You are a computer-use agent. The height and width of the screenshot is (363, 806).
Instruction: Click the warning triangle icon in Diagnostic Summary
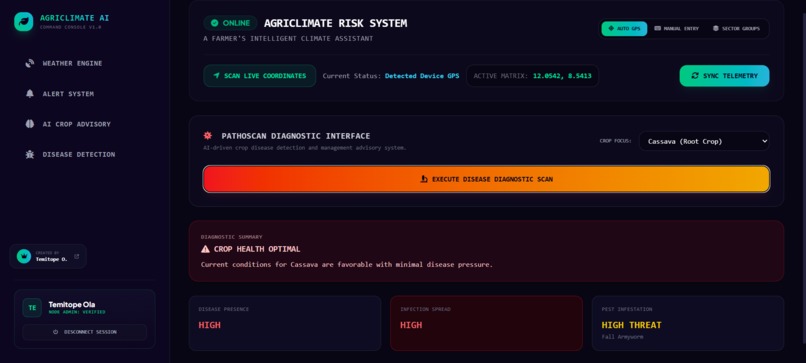[206, 249]
